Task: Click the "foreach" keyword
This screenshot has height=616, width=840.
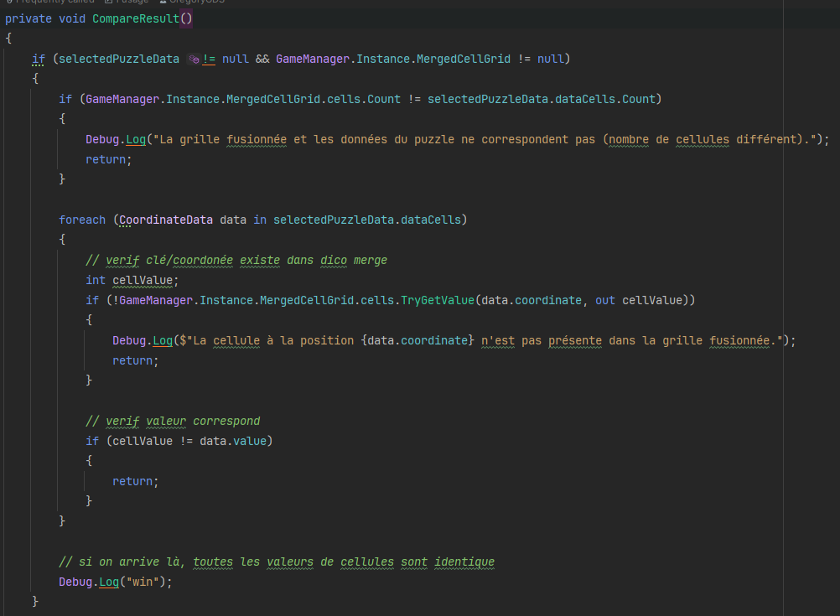Action: click(82, 220)
